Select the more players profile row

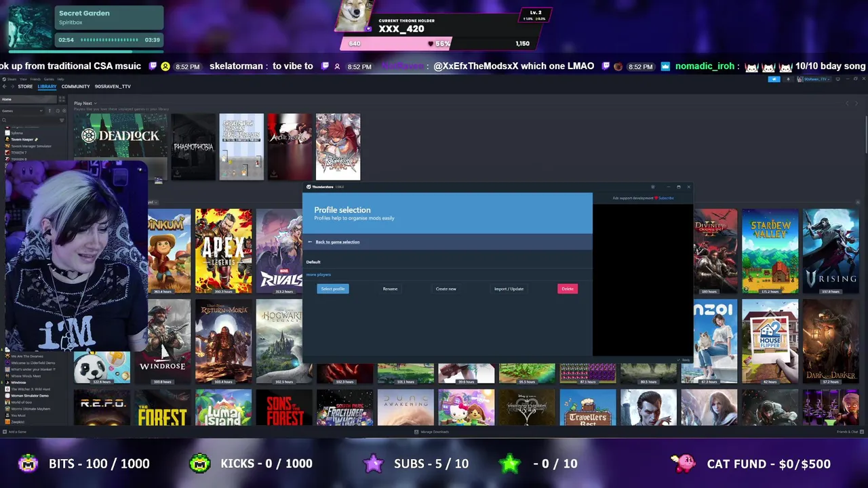point(448,274)
